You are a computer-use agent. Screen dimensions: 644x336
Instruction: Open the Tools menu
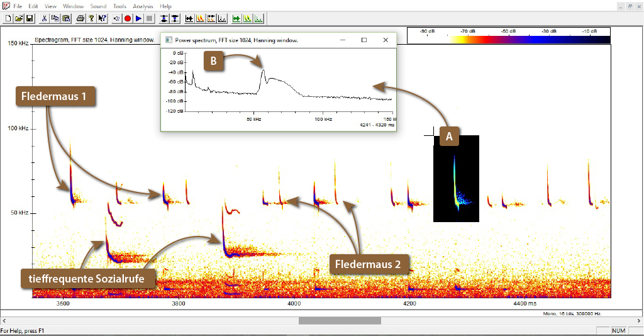pyautogui.click(x=119, y=6)
